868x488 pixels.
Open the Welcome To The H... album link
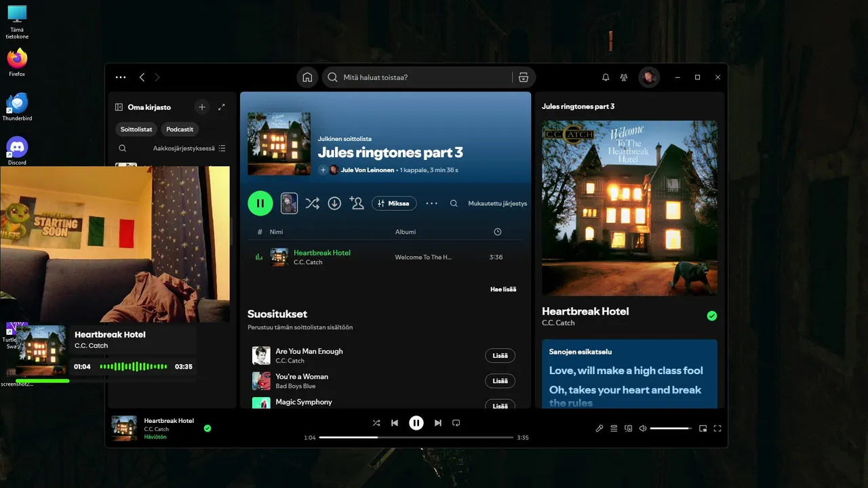click(423, 258)
